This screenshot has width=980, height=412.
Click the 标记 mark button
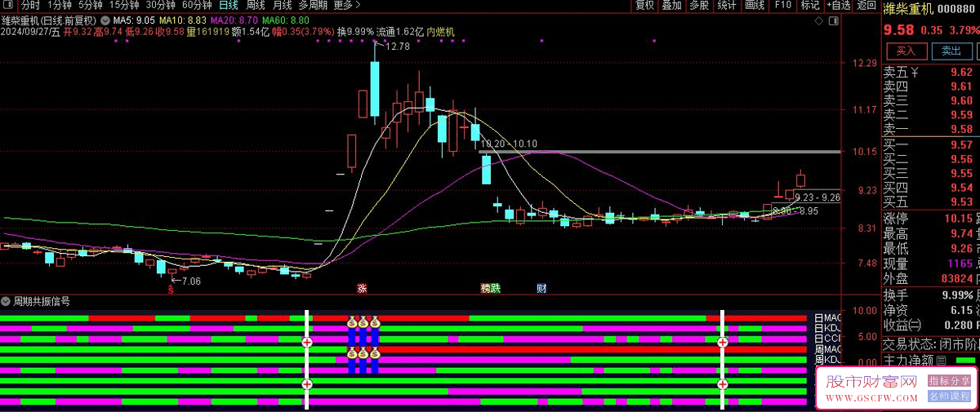(809, 6)
